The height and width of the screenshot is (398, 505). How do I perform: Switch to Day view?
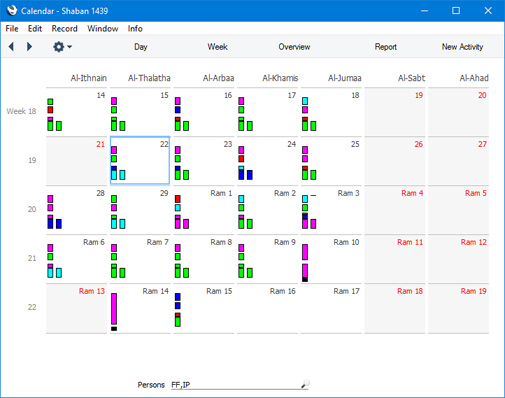tap(141, 47)
